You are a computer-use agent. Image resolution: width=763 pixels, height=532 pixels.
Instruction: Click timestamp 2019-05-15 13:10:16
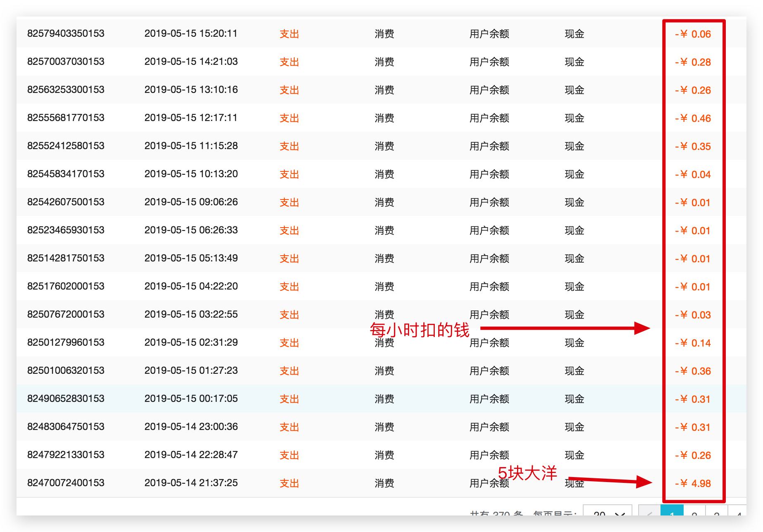pos(191,90)
